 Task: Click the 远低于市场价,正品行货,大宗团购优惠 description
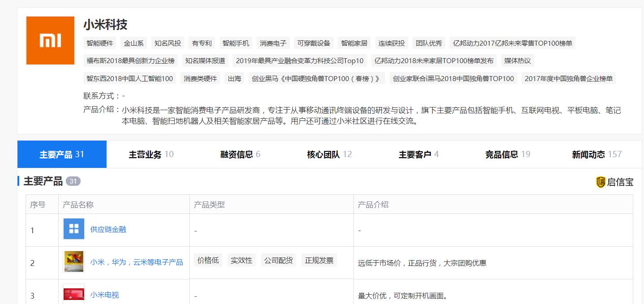(422, 263)
